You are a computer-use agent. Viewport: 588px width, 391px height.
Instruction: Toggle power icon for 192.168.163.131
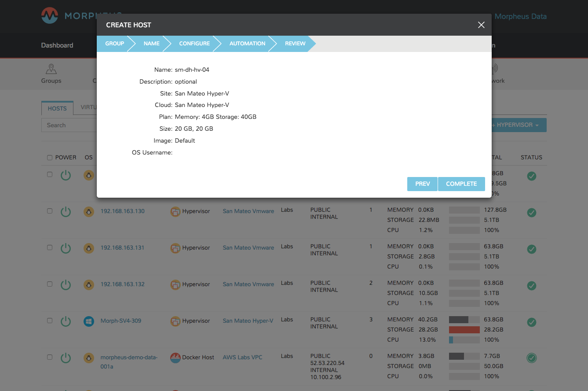coord(66,249)
